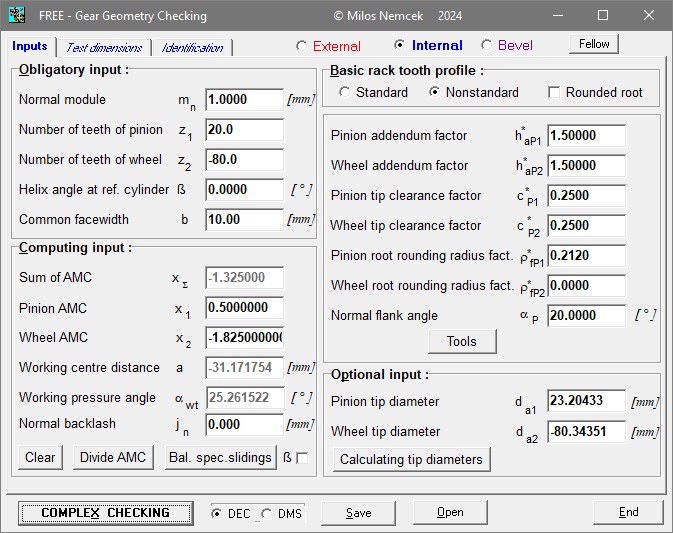Click the Normal module input field
Screen dimensions: 673x533
[244, 100]
